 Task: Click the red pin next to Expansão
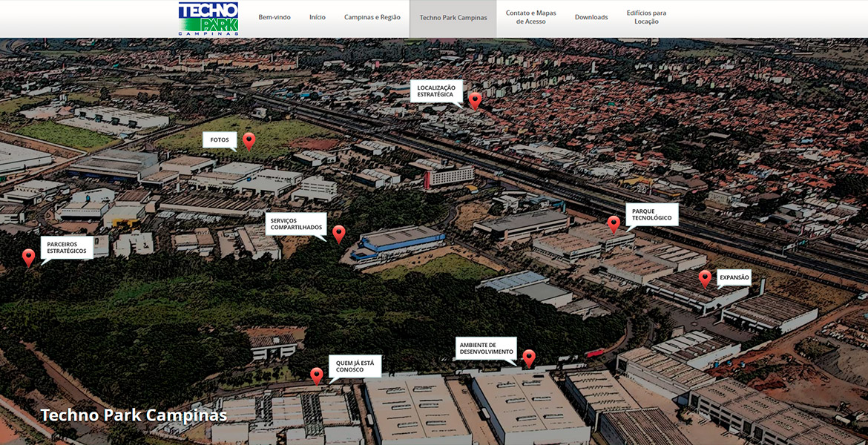click(x=705, y=279)
